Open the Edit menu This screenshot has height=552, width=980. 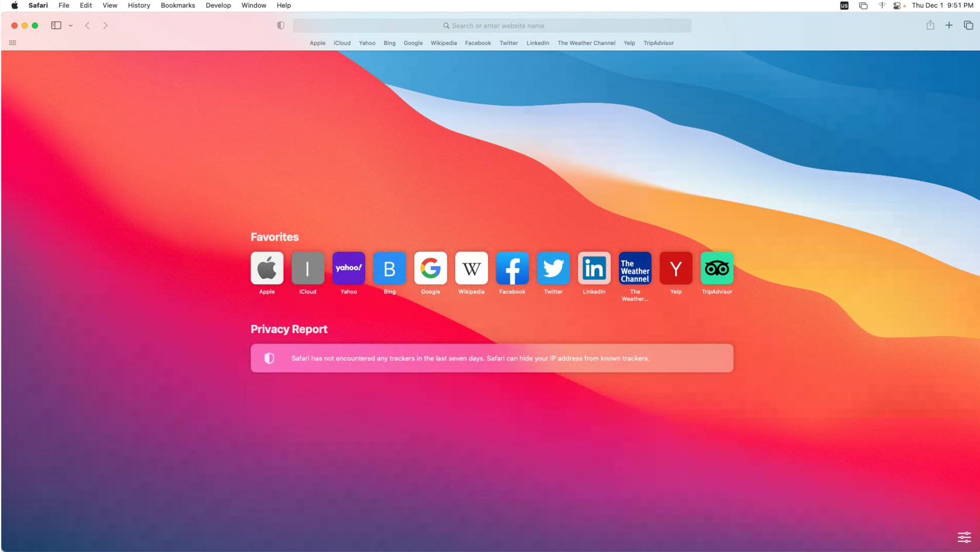click(x=86, y=5)
